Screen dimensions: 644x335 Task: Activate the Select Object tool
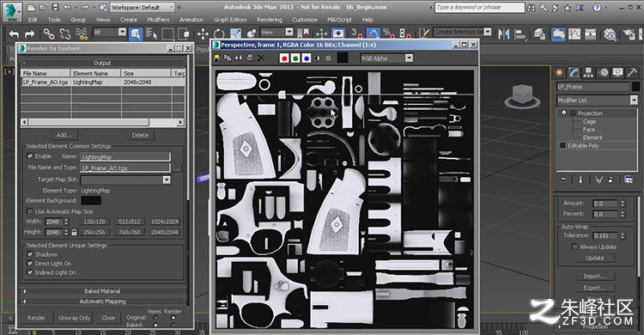pyautogui.click(x=136, y=33)
